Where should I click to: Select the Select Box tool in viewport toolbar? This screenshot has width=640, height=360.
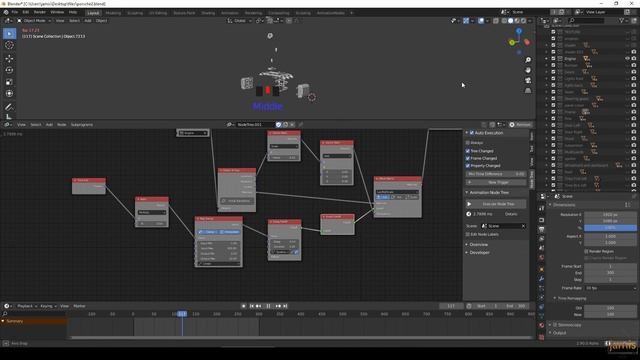(9, 33)
